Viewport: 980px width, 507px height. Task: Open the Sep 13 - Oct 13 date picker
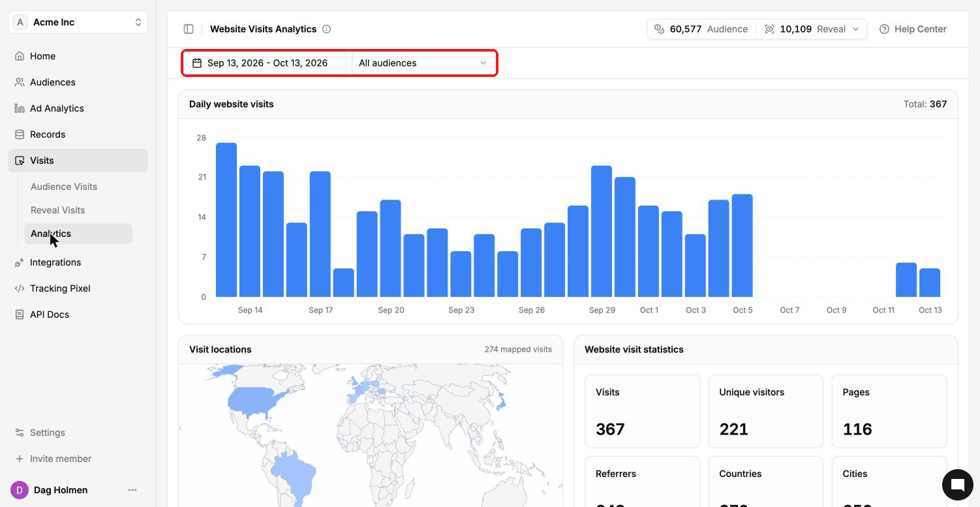click(265, 63)
